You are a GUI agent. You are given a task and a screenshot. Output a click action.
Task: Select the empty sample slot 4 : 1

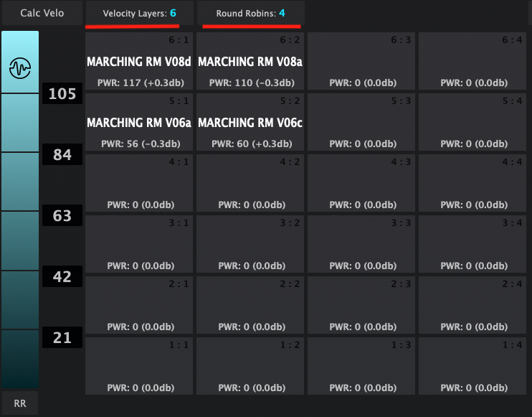click(x=139, y=184)
